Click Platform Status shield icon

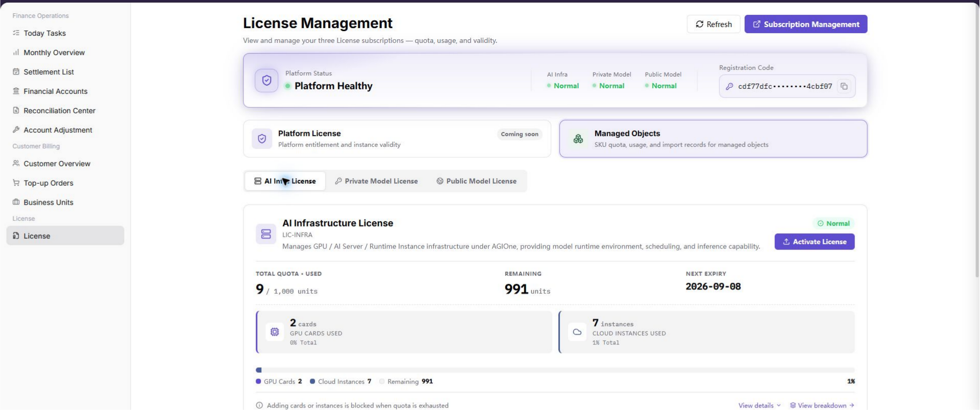coord(266,80)
